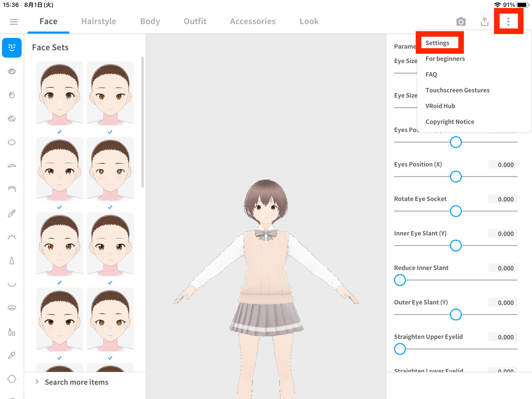This screenshot has height=399, width=532.
Task: Select the first-row right face set thumbnail
Action: pyautogui.click(x=110, y=93)
